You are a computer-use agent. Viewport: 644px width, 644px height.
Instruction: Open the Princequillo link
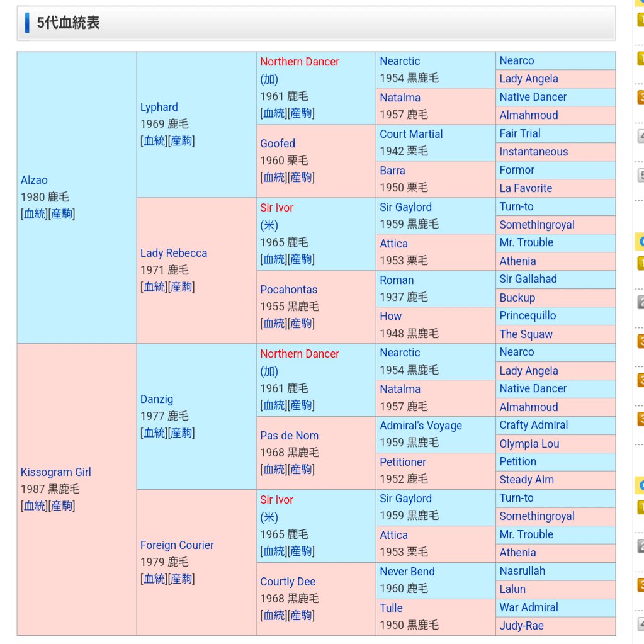pyautogui.click(x=528, y=315)
